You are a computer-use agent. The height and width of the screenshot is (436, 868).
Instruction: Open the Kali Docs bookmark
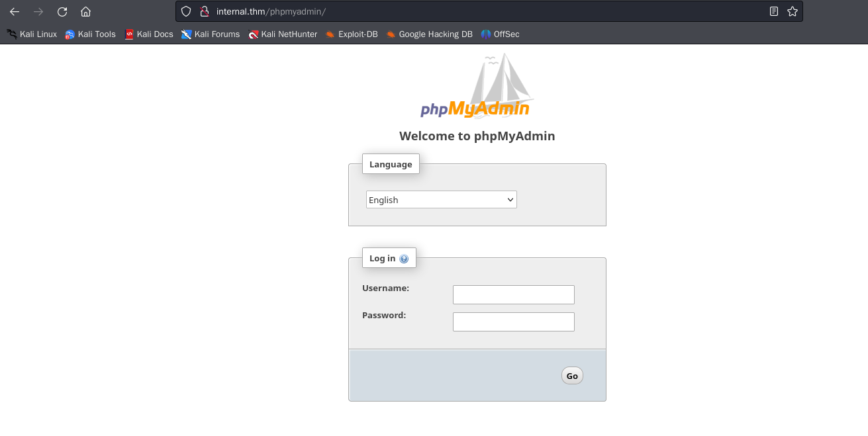[149, 34]
